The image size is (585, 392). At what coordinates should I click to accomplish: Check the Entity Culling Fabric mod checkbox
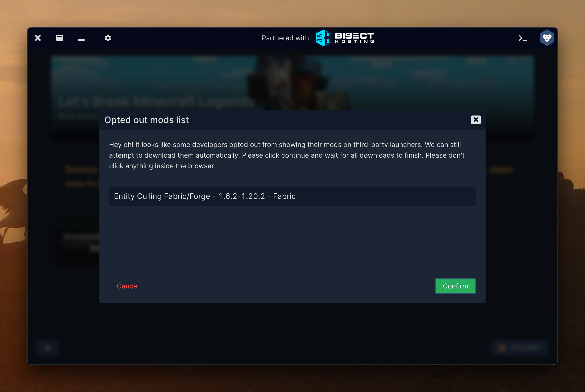[x=292, y=196]
